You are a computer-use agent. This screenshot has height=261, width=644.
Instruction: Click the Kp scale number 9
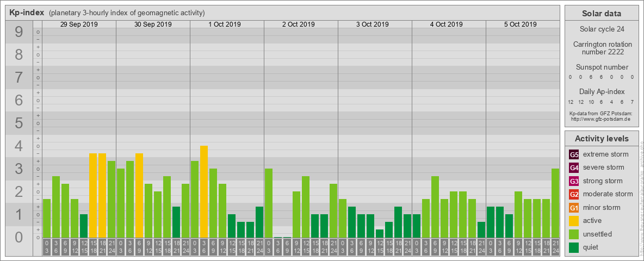coord(18,32)
